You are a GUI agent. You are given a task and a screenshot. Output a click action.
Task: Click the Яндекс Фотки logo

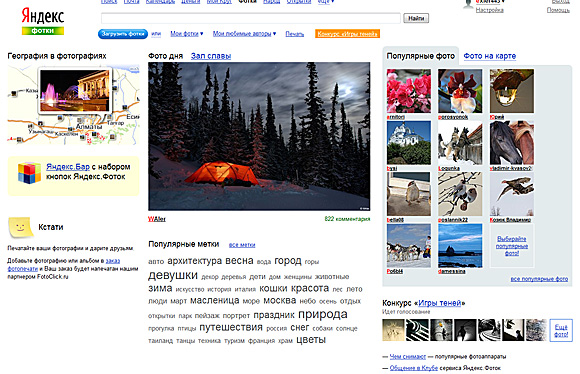click(43, 21)
